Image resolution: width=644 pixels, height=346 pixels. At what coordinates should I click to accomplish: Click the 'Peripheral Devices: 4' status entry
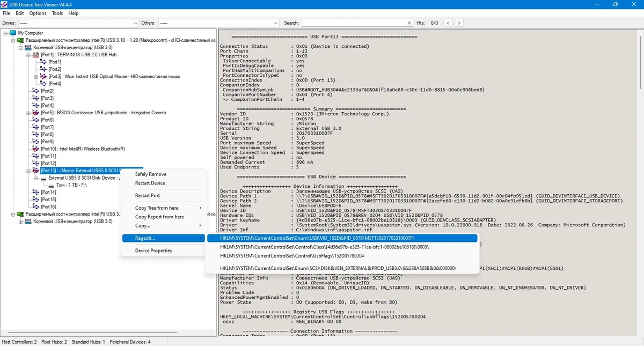pos(130,342)
